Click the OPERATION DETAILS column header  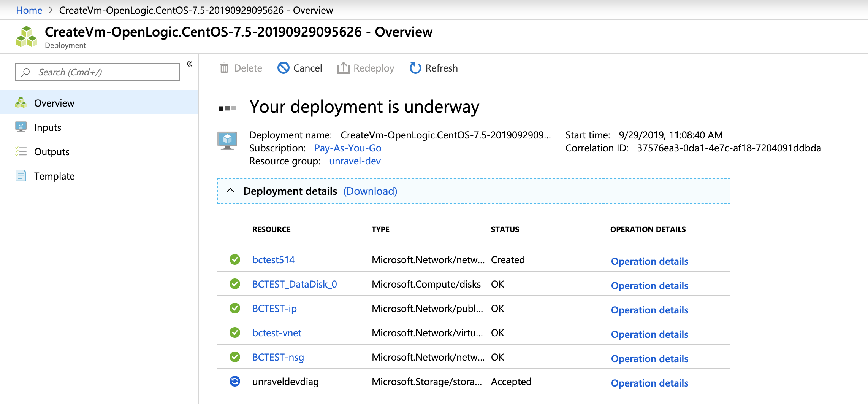pos(648,229)
